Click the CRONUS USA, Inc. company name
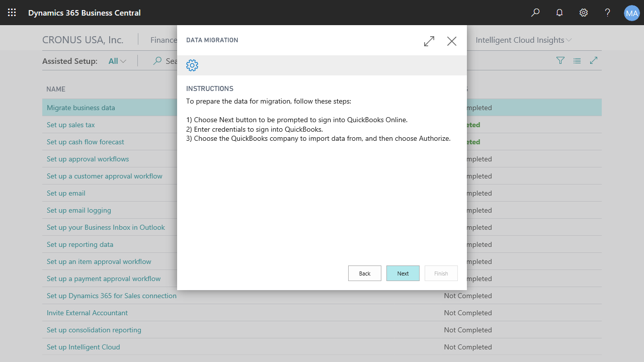Image resolution: width=644 pixels, height=362 pixels. point(83,40)
